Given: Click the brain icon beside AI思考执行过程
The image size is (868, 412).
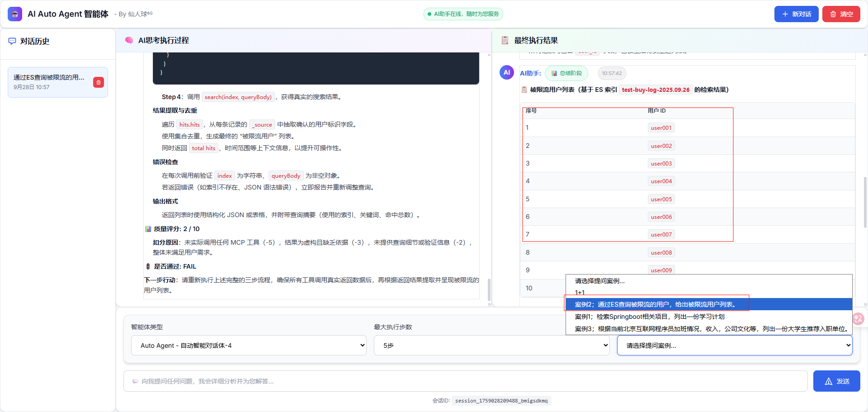Looking at the screenshot, I should 129,40.
